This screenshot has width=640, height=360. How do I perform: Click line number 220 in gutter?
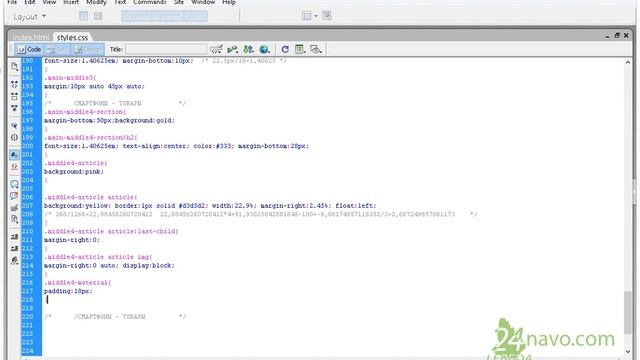(x=27, y=317)
